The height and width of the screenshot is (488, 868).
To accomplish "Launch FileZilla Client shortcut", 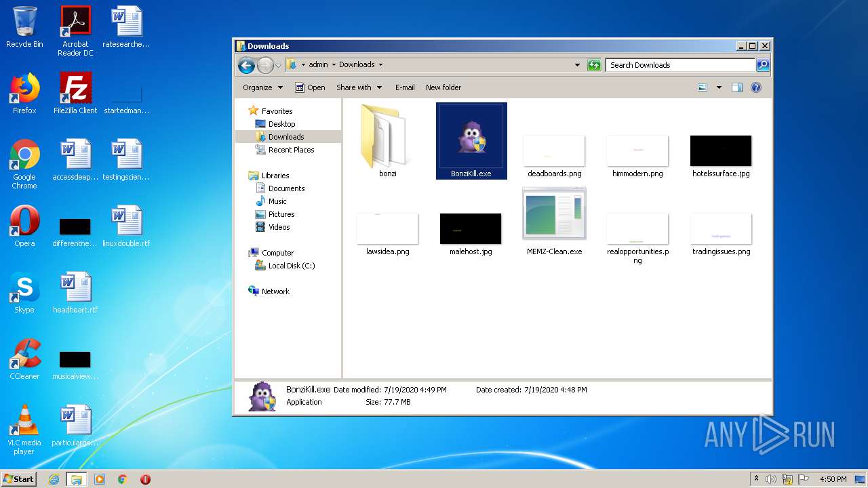I will pyautogui.click(x=75, y=94).
